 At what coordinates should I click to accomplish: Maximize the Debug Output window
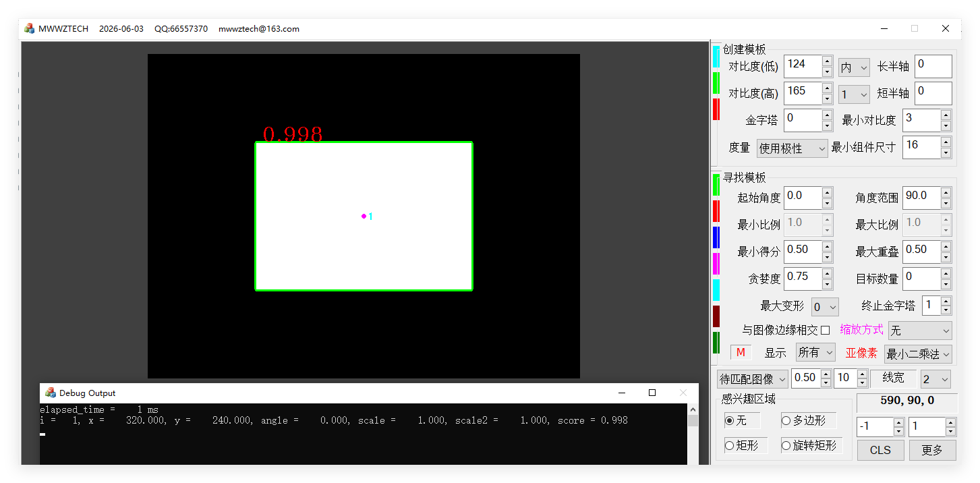[652, 393]
